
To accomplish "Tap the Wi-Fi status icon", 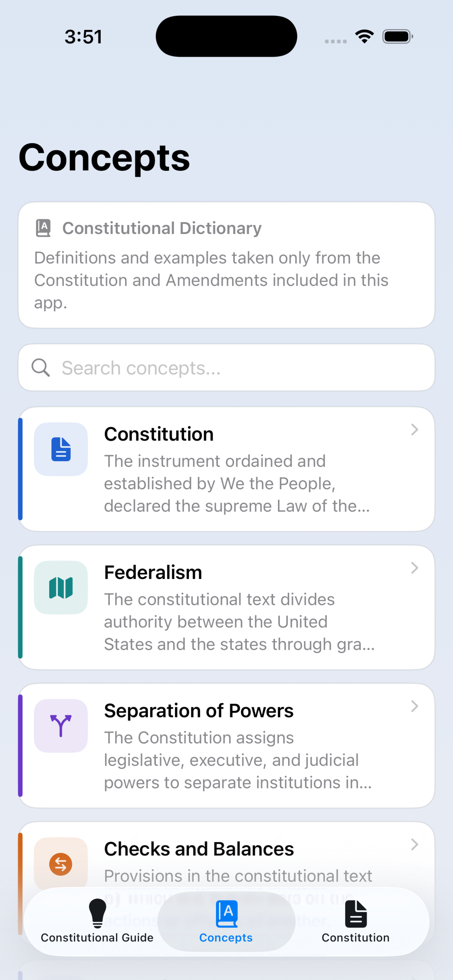I will coord(364,36).
